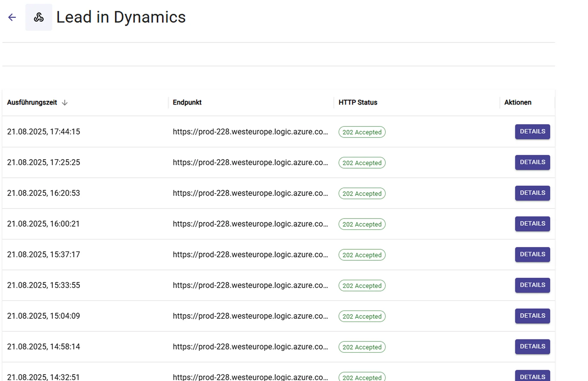Click the Lead in Dynamics page title
This screenshot has height=381, width=588.
(121, 17)
